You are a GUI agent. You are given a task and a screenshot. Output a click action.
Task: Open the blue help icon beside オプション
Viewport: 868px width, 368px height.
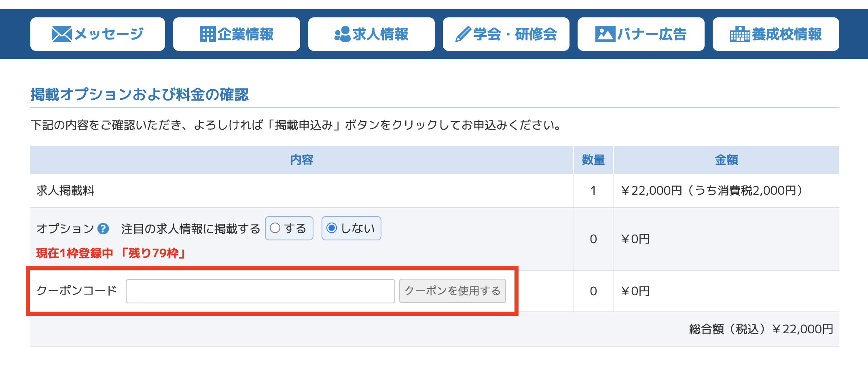tap(103, 229)
